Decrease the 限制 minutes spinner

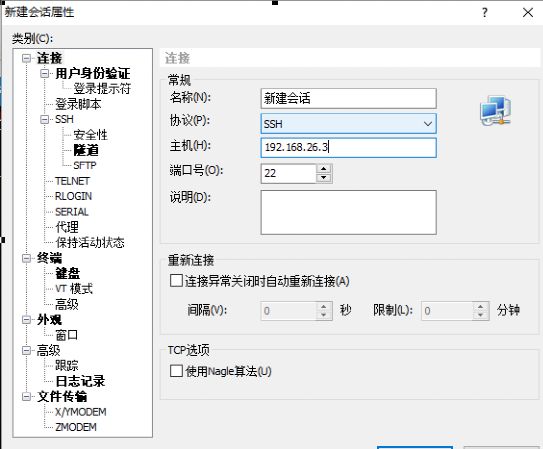click(480, 315)
